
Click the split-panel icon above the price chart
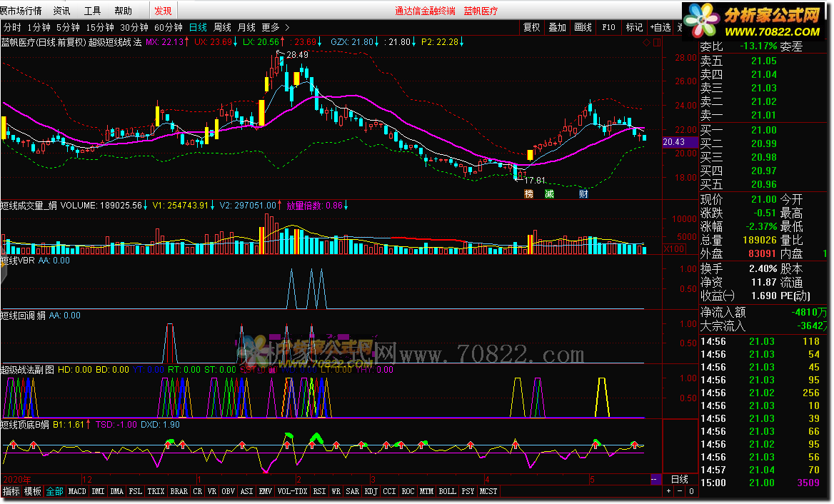[x=657, y=43]
